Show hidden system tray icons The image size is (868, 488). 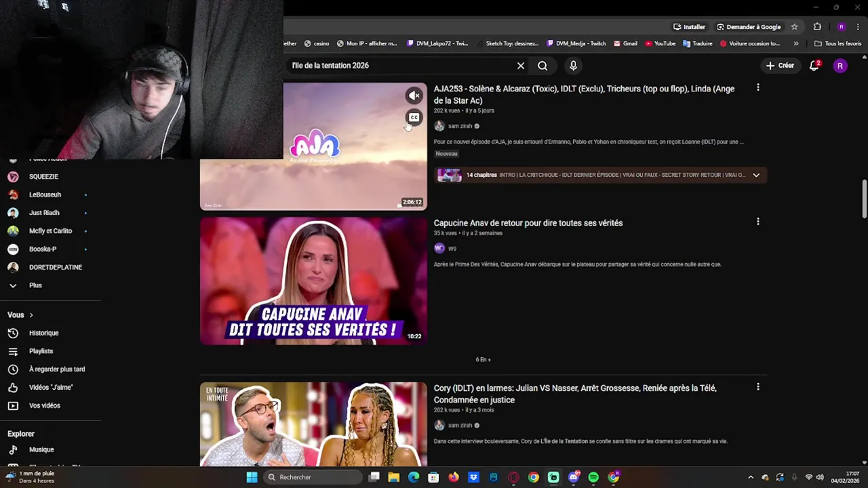tap(751, 477)
